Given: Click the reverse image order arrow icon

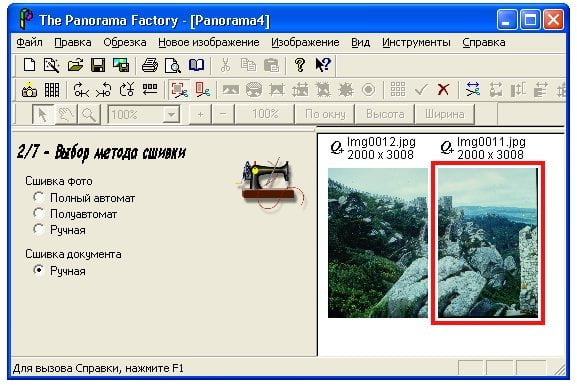Looking at the screenshot, I should pos(150,89).
